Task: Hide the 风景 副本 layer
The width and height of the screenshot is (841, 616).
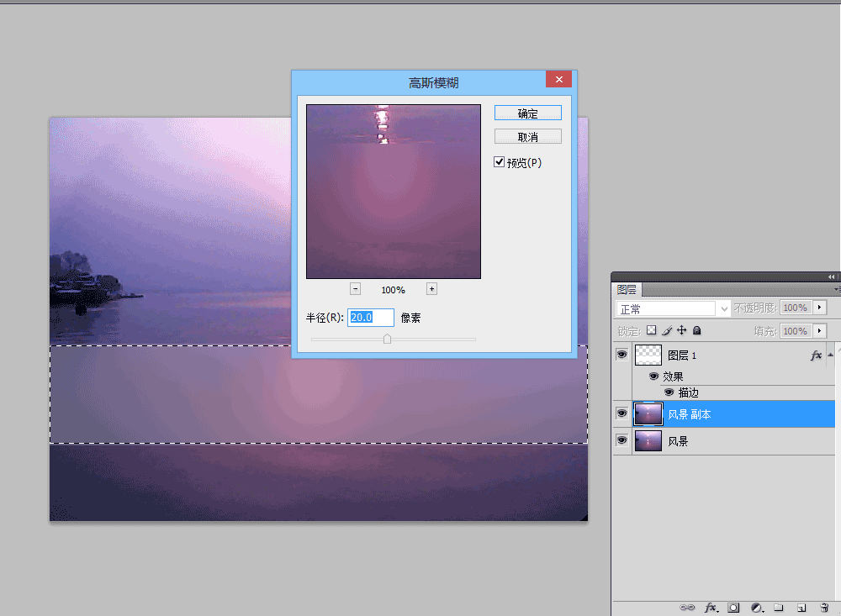Action: (x=621, y=413)
